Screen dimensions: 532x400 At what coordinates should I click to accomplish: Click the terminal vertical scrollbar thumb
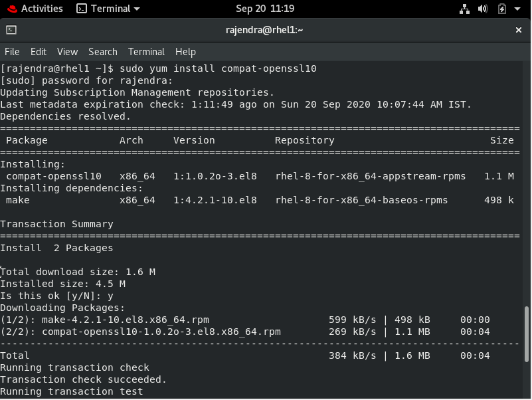coord(527,351)
